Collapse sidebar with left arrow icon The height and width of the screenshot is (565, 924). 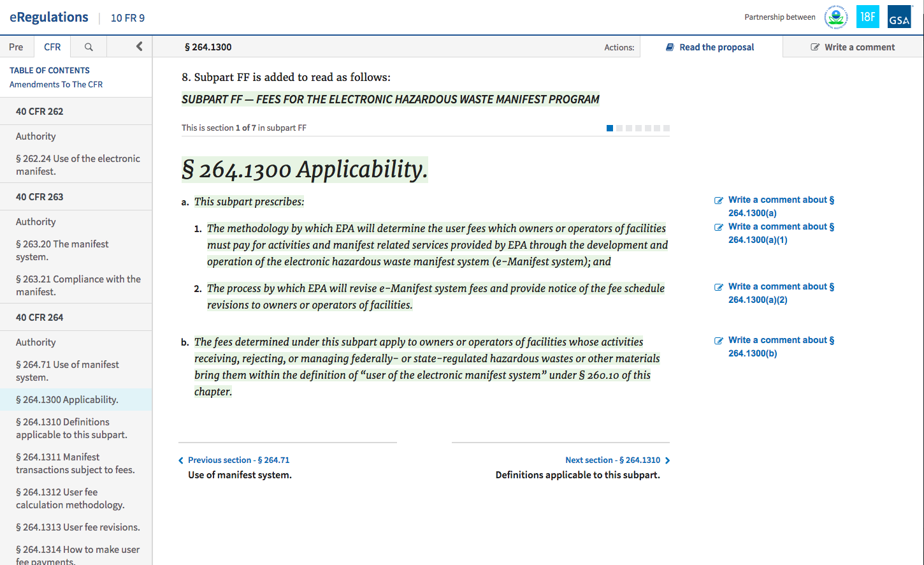tap(139, 47)
